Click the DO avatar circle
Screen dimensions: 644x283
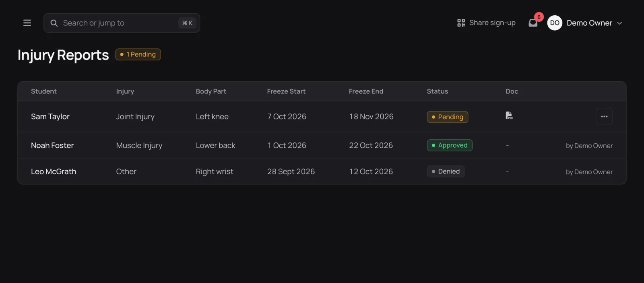click(555, 23)
